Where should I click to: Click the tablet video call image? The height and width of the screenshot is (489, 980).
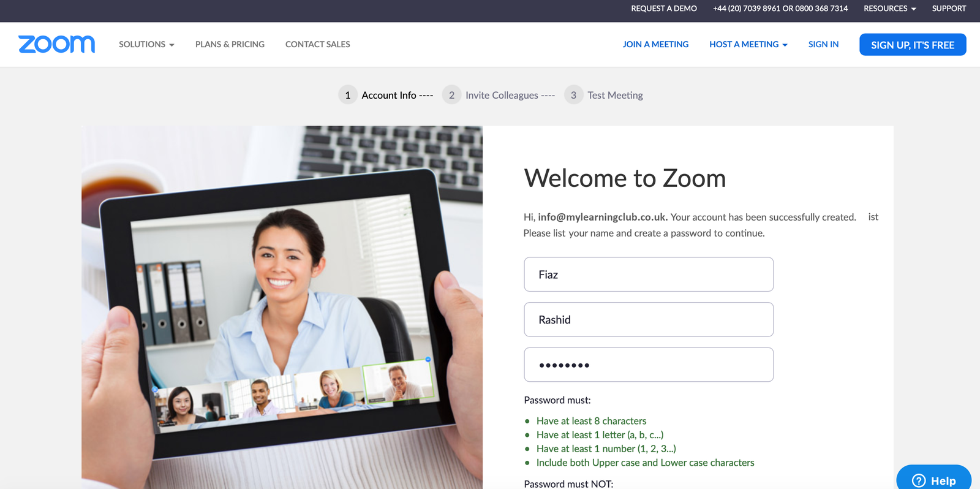coord(282,307)
